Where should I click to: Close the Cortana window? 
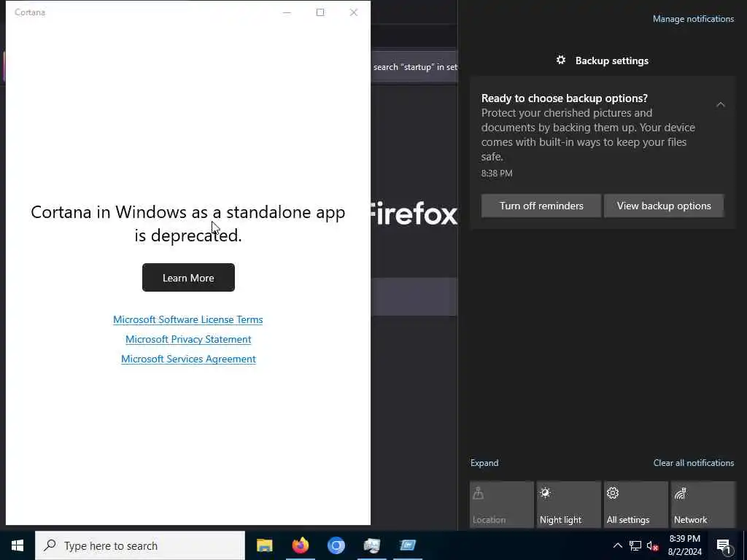point(354,12)
